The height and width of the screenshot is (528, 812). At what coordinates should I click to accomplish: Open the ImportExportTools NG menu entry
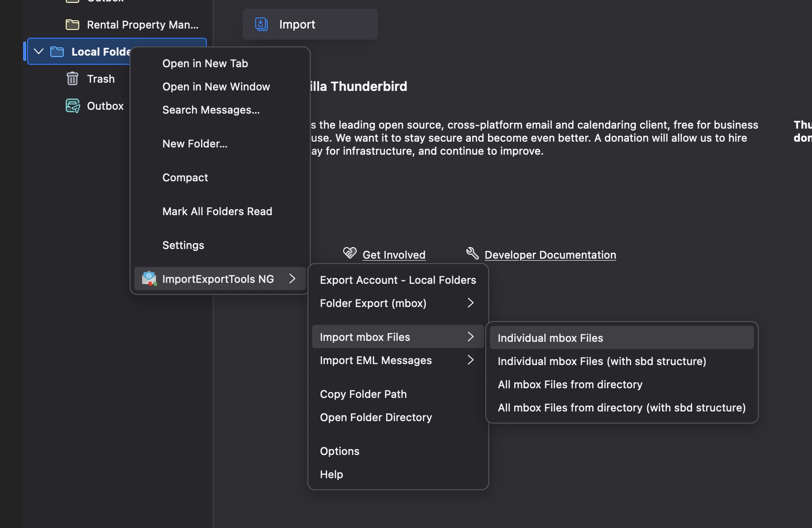point(220,279)
